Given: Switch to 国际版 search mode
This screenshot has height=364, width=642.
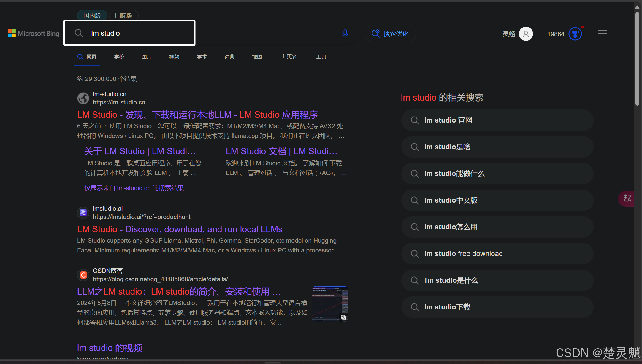Looking at the screenshot, I should click(x=124, y=15).
